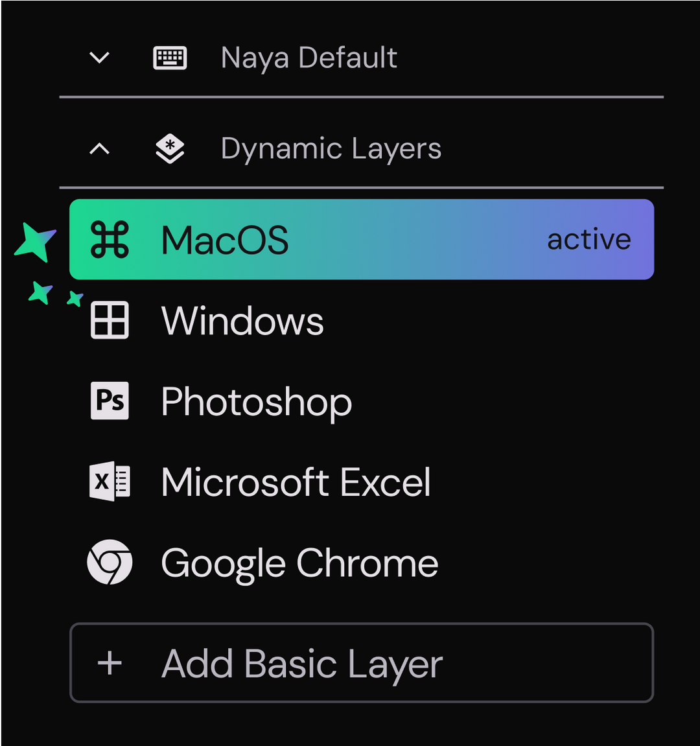Select the Google Chrome layer label
Viewport: 700px width, 746px height.
coord(299,563)
